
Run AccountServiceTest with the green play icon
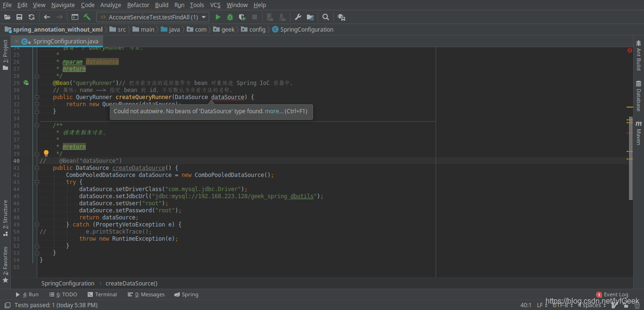(218, 17)
